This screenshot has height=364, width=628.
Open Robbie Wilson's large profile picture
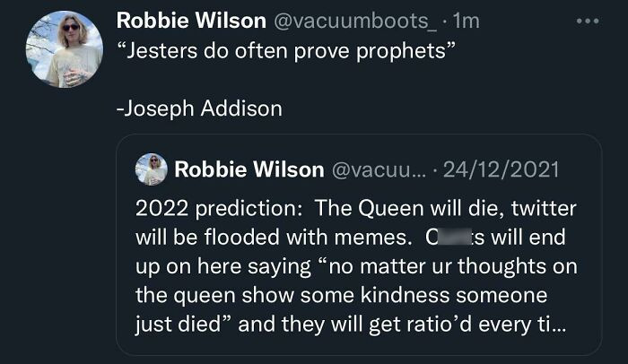65,49
